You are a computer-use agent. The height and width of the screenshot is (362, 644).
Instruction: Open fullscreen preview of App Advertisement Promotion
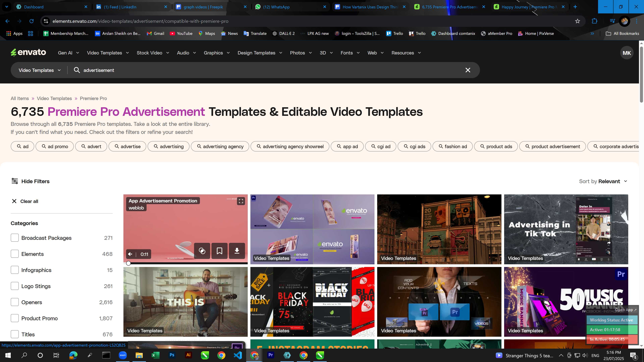point(241,201)
